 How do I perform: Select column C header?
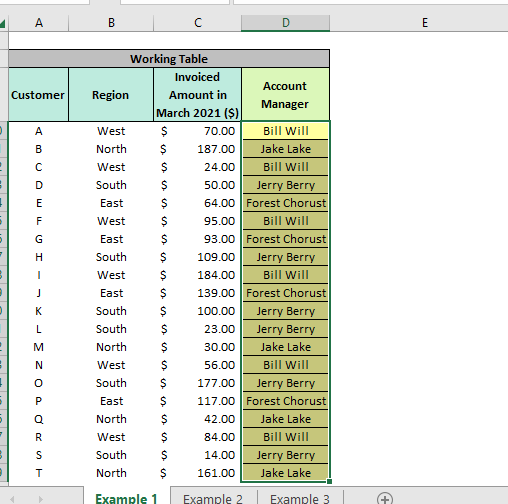click(198, 23)
